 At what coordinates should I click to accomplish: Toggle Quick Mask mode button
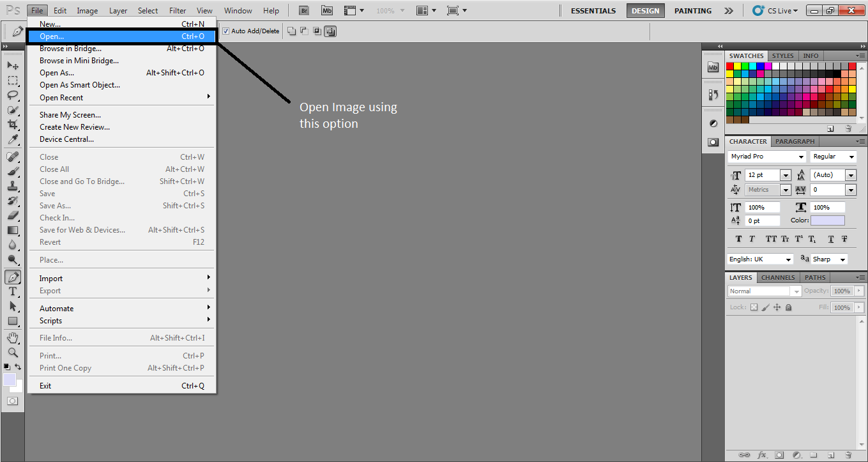point(13,401)
